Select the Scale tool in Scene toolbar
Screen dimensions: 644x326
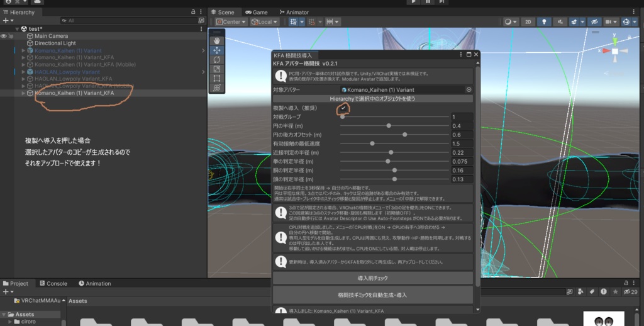coord(217,69)
